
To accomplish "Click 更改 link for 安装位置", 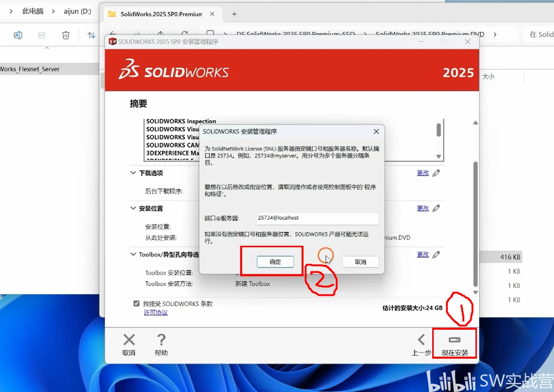I will click(x=423, y=208).
